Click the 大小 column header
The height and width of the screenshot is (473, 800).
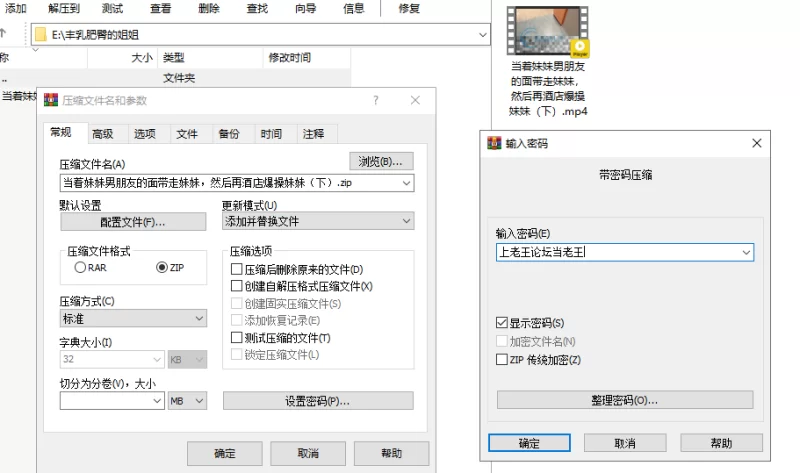[122, 58]
